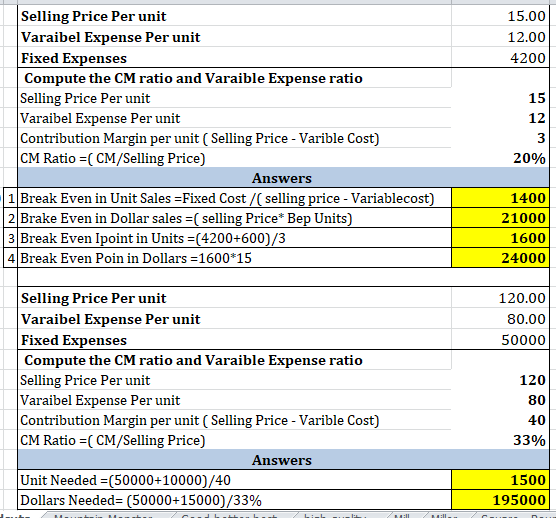Select the cell with value 15.00
This screenshot has width=556, height=518.
pyautogui.click(x=500, y=16)
